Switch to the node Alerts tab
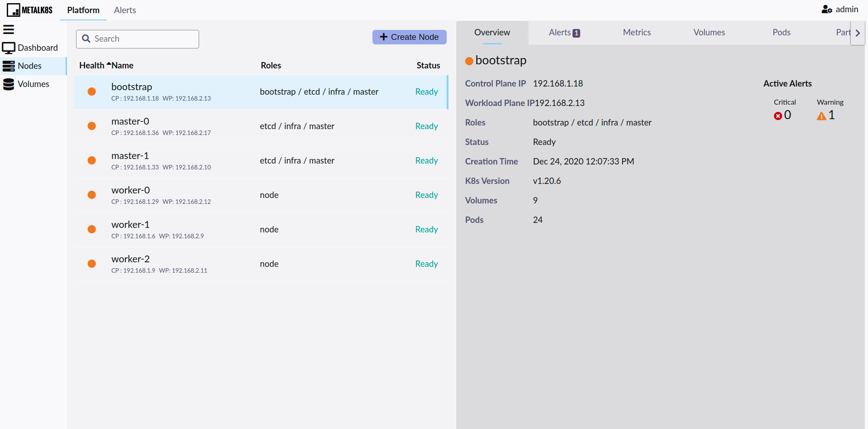868x429 pixels. (564, 33)
